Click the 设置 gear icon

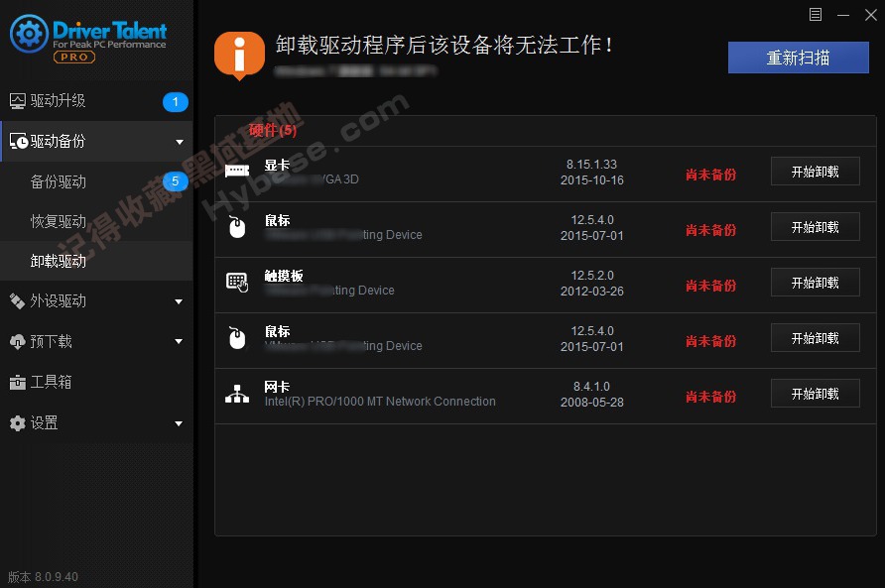tap(18, 423)
